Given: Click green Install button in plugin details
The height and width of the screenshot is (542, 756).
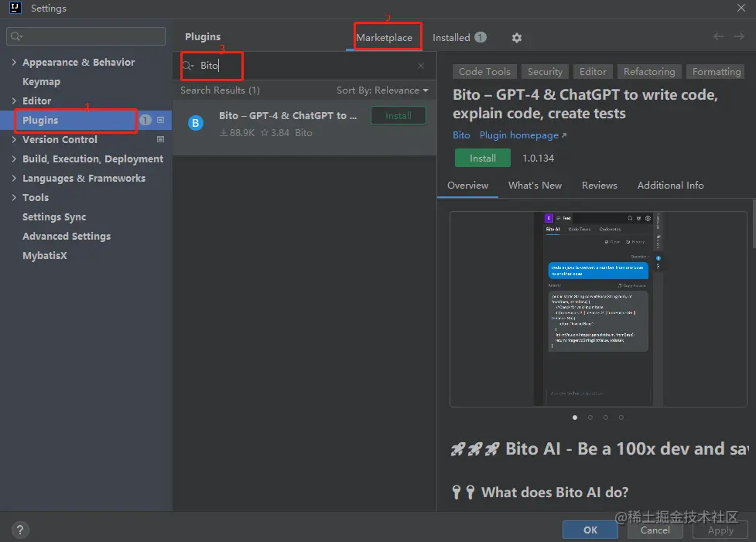Looking at the screenshot, I should pyautogui.click(x=483, y=158).
